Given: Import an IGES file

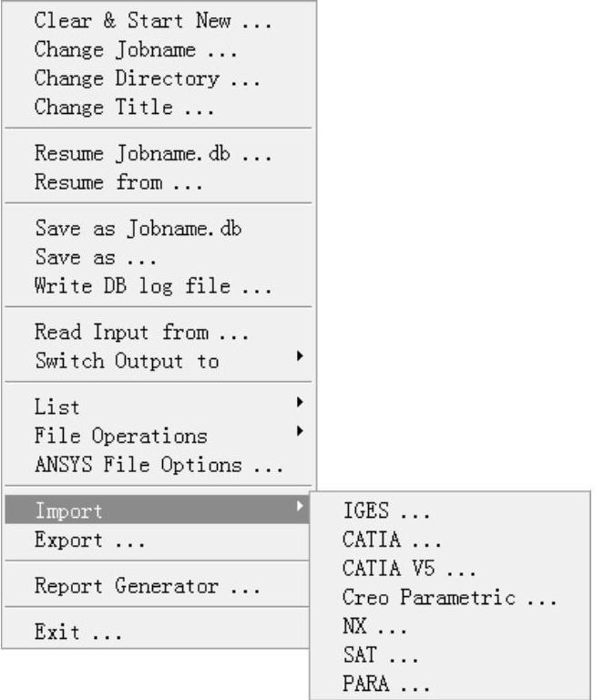Looking at the screenshot, I should click(386, 510).
